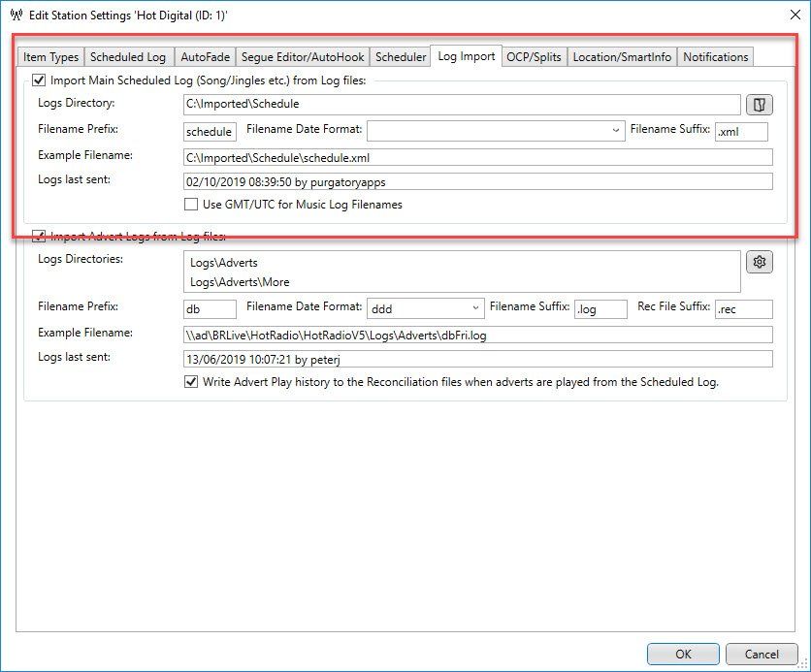Expand advert Filename Date Format 'ddd' dropdown
The image size is (811, 672).
point(425,308)
